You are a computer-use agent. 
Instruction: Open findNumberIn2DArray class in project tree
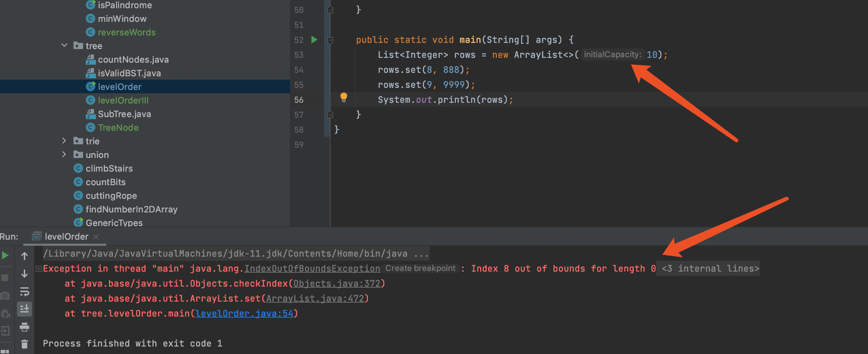pos(131,209)
